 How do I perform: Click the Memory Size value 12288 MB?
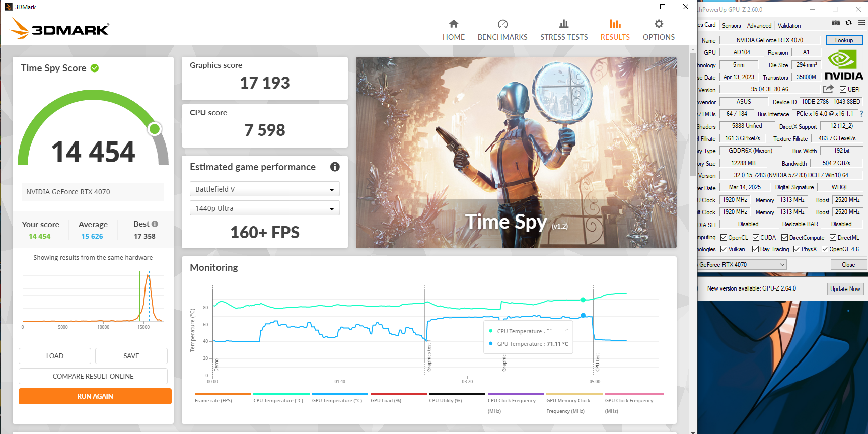click(x=743, y=163)
